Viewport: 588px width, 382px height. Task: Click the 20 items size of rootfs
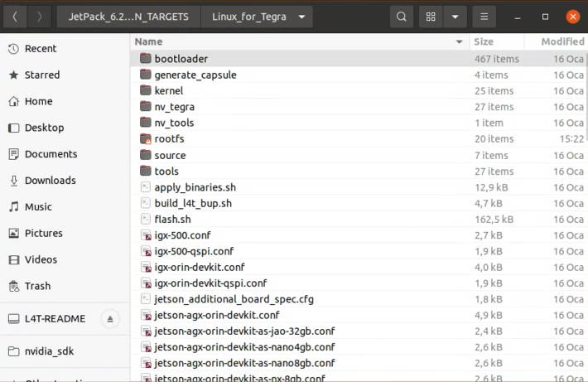coord(494,139)
